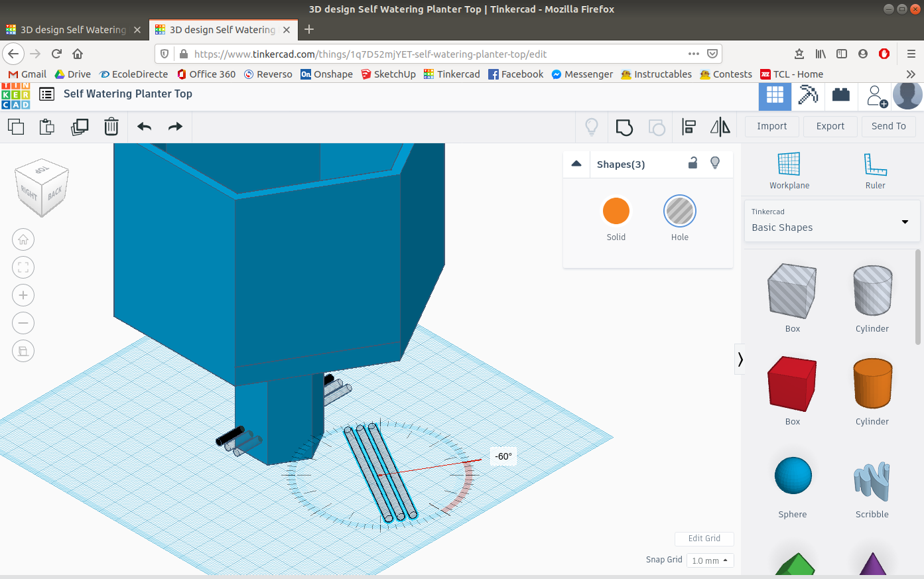This screenshot has width=924, height=579.
Task: Change the Snap Grid value dropdown
Action: tap(710, 560)
